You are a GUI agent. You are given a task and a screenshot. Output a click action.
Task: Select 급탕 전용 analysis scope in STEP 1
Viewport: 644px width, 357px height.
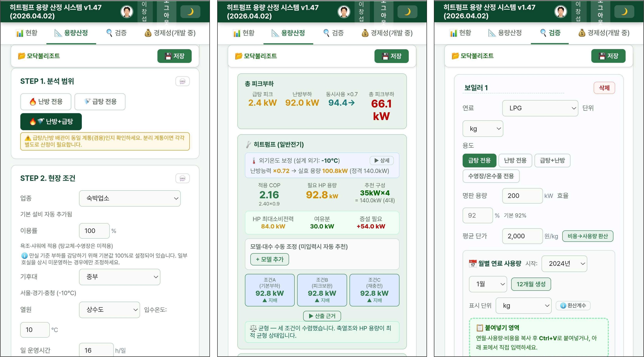(100, 102)
